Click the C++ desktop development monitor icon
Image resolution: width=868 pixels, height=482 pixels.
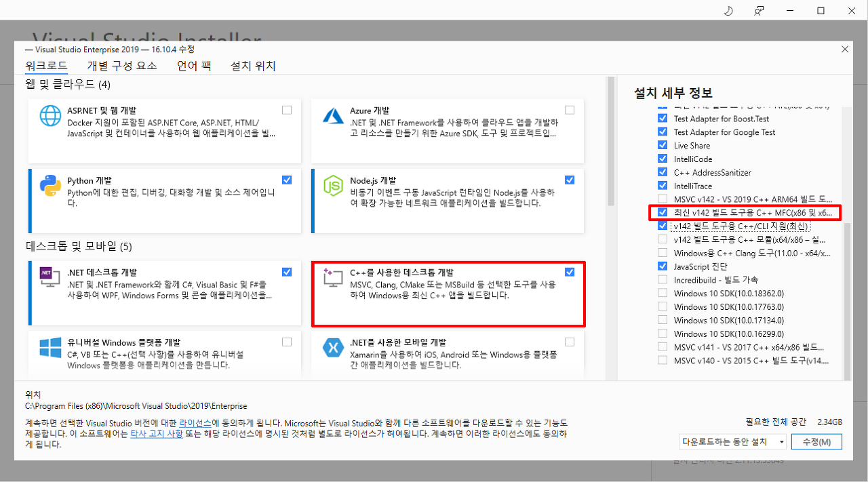tap(334, 278)
